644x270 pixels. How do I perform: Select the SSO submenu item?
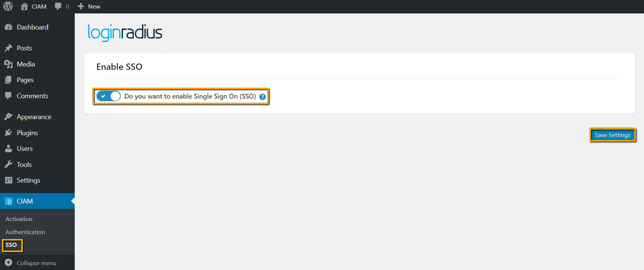point(11,245)
